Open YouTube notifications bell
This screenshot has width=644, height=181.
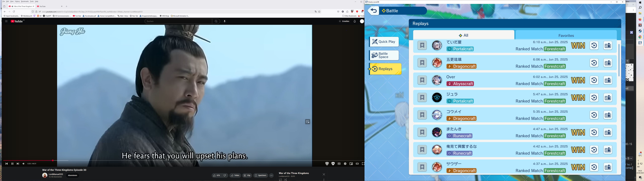[x=354, y=21]
